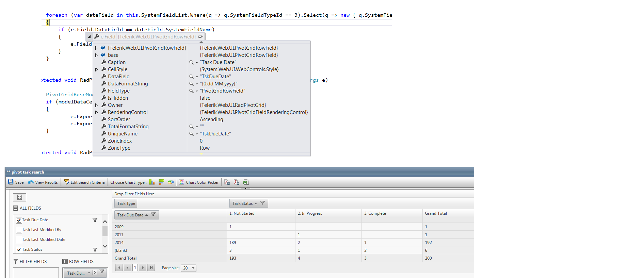Open filter on Task Status column header
Viewport: 644px width, 278px height.
(x=262, y=203)
